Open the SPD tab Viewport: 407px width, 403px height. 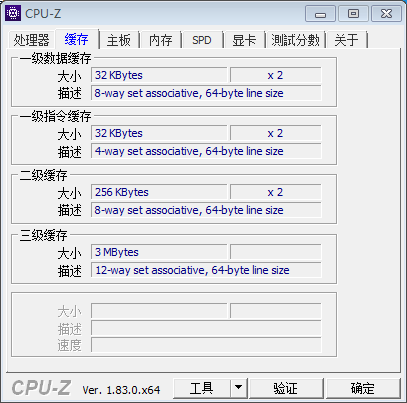click(202, 40)
